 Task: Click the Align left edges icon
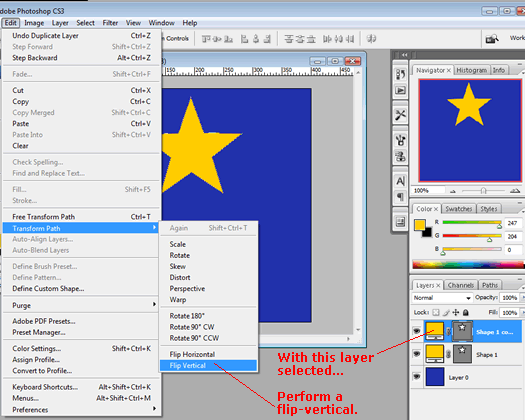pos(244,39)
